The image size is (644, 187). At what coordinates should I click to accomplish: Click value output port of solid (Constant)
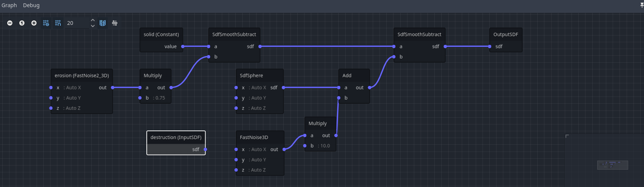point(183,46)
